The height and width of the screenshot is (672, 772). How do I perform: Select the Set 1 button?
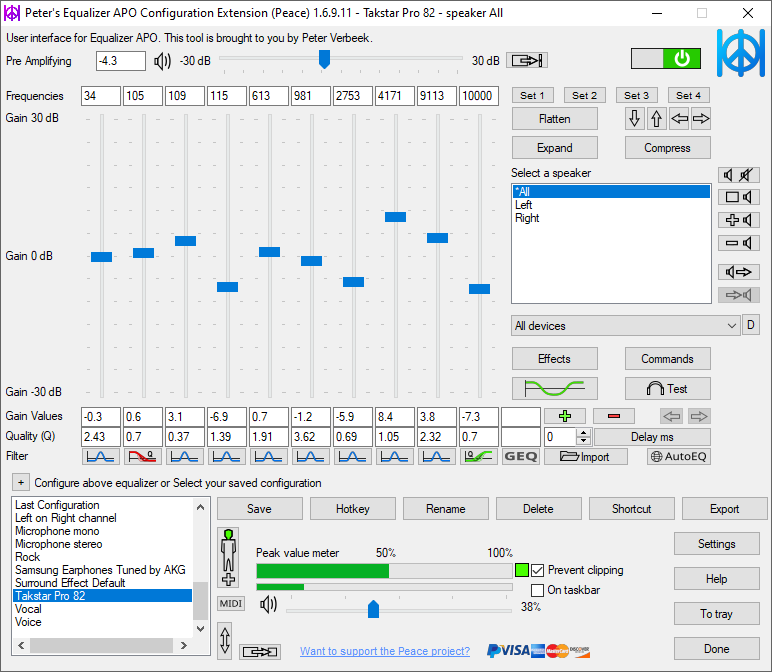532,96
